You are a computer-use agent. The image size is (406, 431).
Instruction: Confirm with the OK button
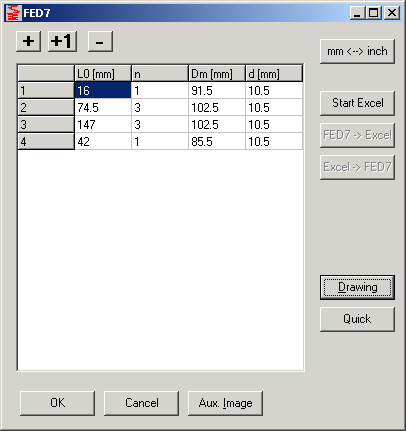57,403
